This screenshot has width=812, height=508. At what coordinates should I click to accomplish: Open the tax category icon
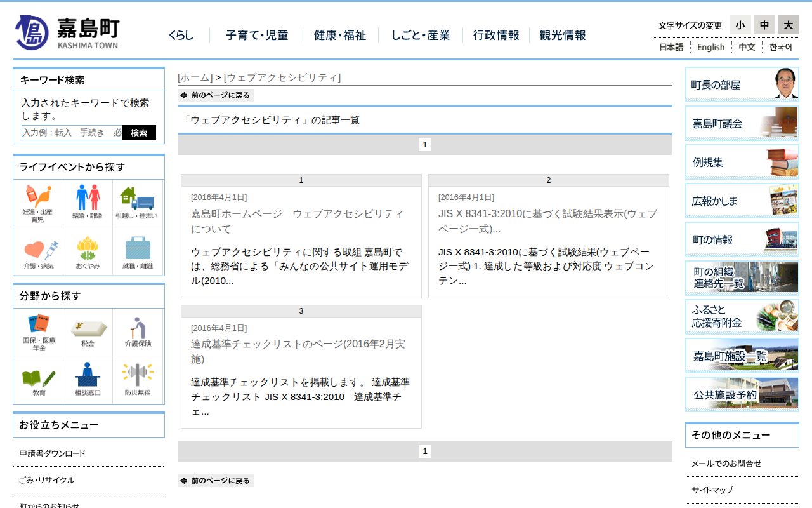[88, 332]
